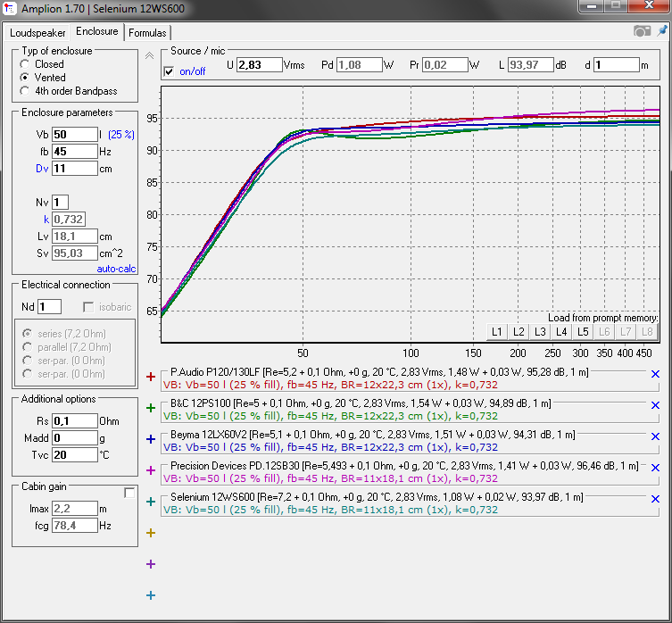Select 4th order Bandpass enclosure
The height and width of the screenshot is (623, 672).
(25, 91)
